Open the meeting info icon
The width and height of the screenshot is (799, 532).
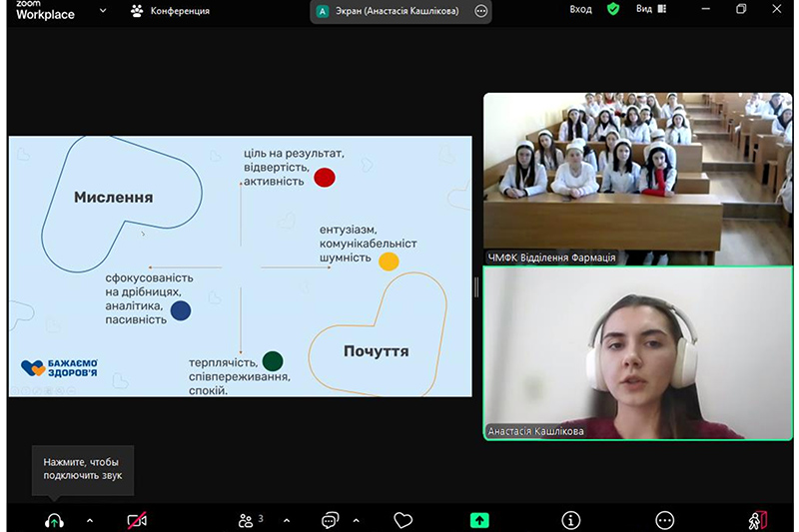pyautogui.click(x=571, y=520)
